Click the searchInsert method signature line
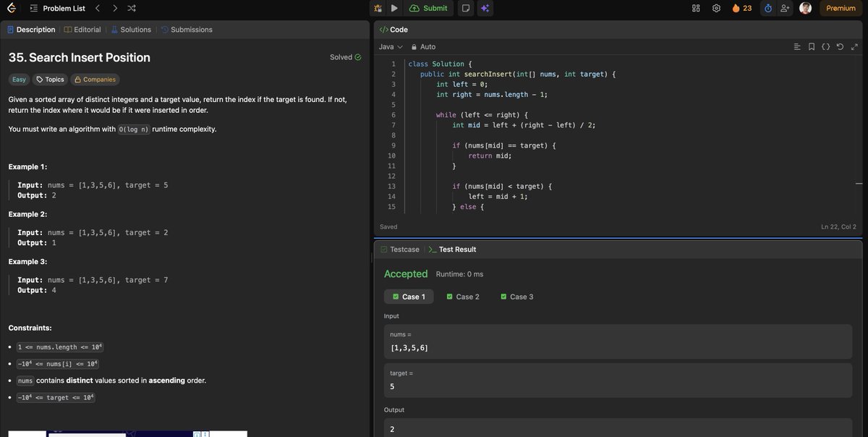868x437 pixels. point(518,74)
